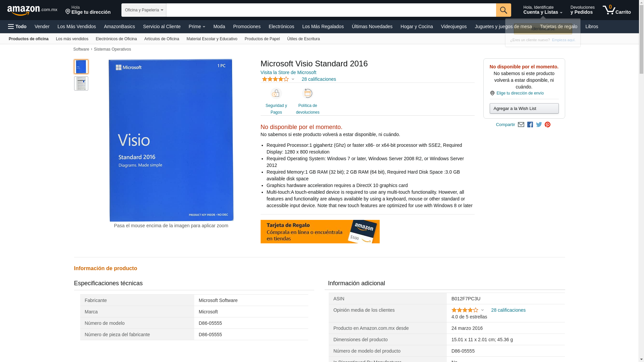
Task: Expand the Oficina y Papelería search category dropdown
Action: [144, 10]
